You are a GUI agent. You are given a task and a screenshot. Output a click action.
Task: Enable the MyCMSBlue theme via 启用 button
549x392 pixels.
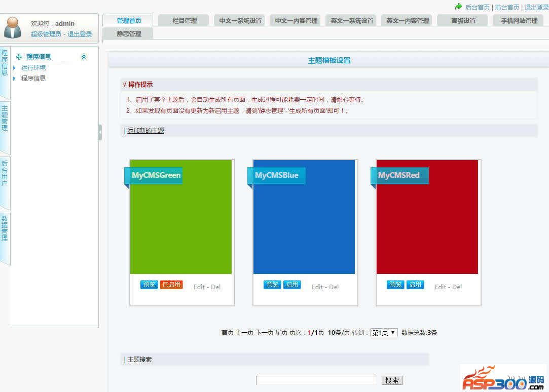(x=292, y=285)
